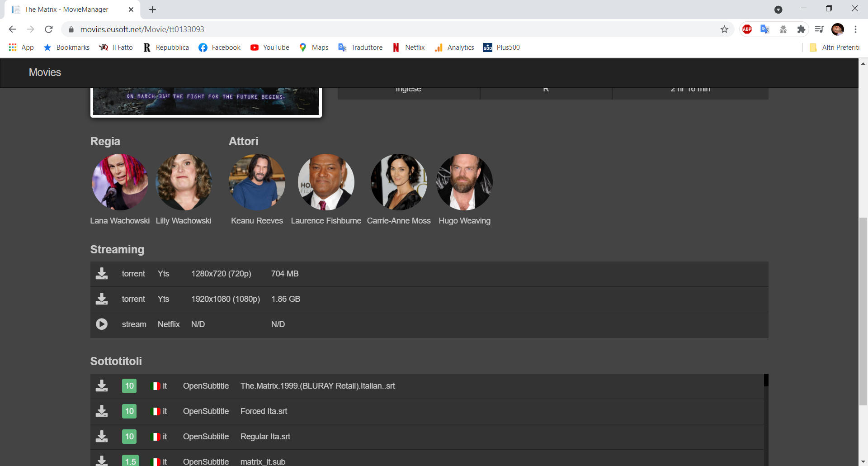Click the Forced Ita.srt filename
This screenshot has height=466, width=868.
point(264,411)
